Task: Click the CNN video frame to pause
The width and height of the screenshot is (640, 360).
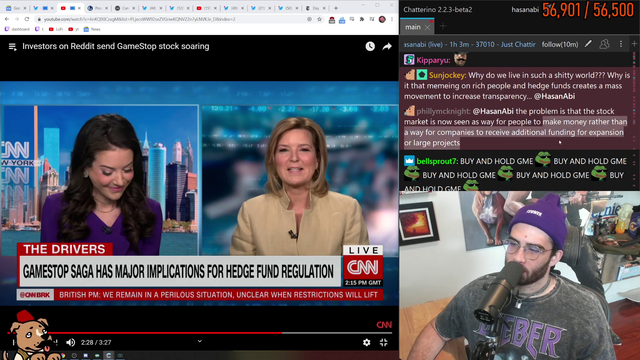Action: click(199, 192)
